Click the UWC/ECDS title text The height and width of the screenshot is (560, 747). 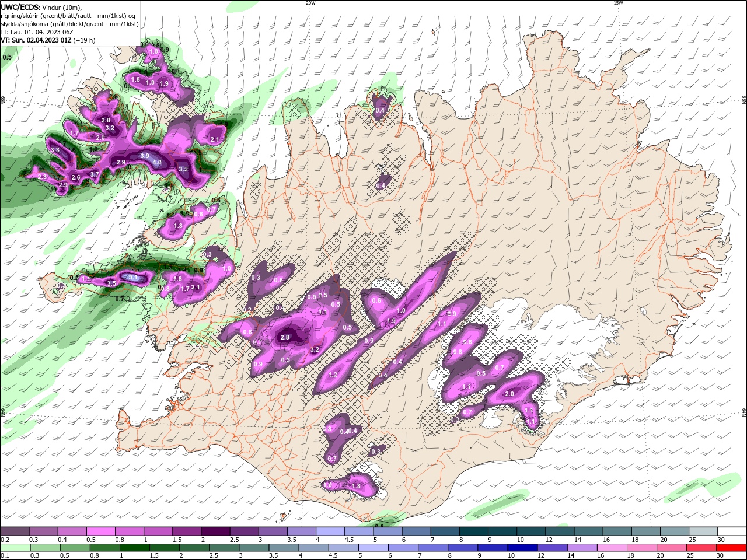click(x=20, y=7)
